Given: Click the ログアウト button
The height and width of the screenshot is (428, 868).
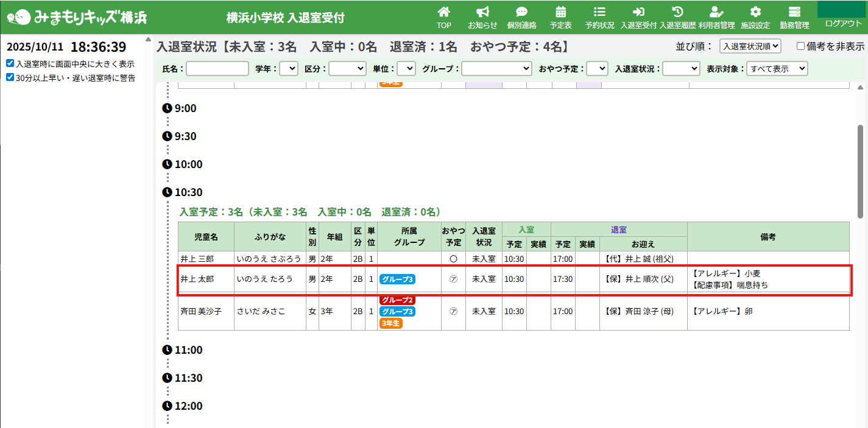Looking at the screenshot, I should pos(843,23).
